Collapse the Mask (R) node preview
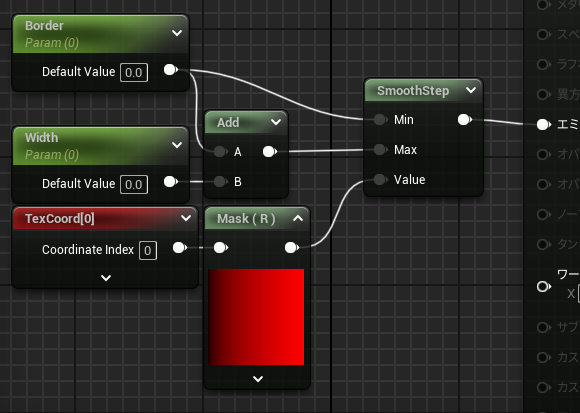 point(298,219)
